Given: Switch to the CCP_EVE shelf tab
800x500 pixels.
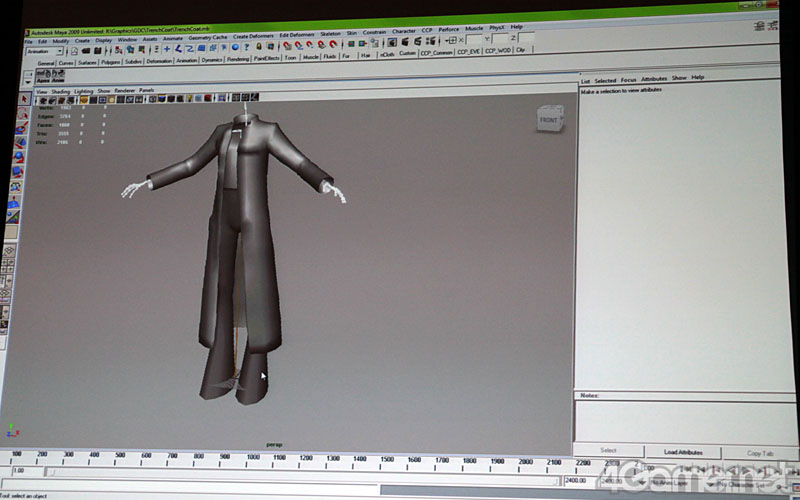Looking at the screenshot, I should [x=468, y=51].
